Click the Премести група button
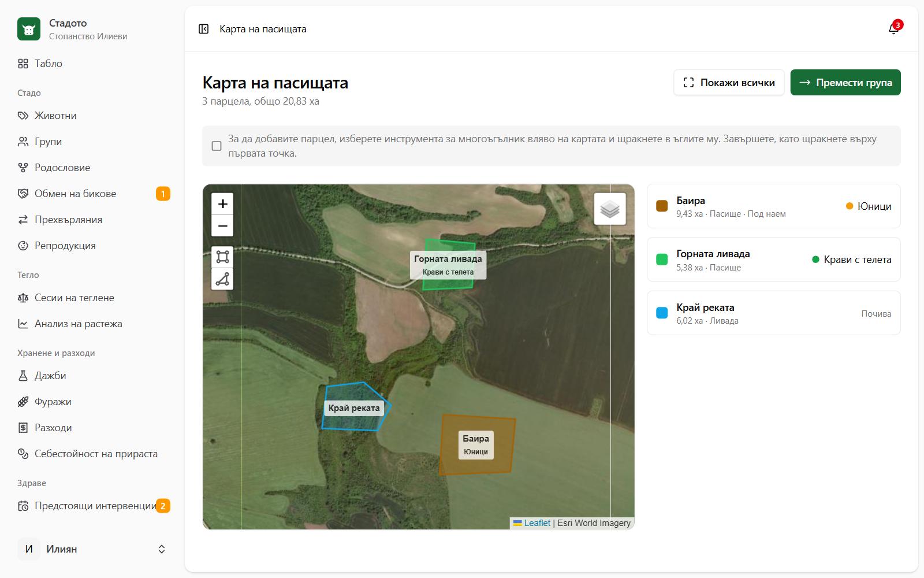 tap(845, 83)
